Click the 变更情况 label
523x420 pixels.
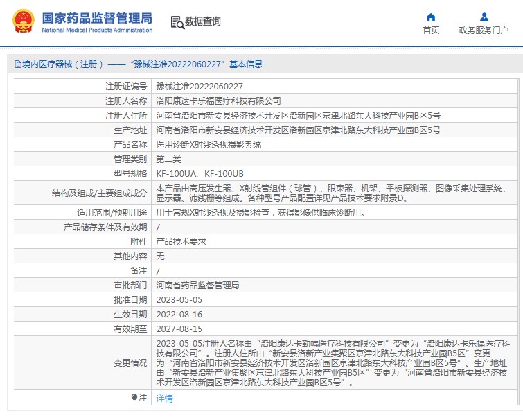tap(130, 363)
